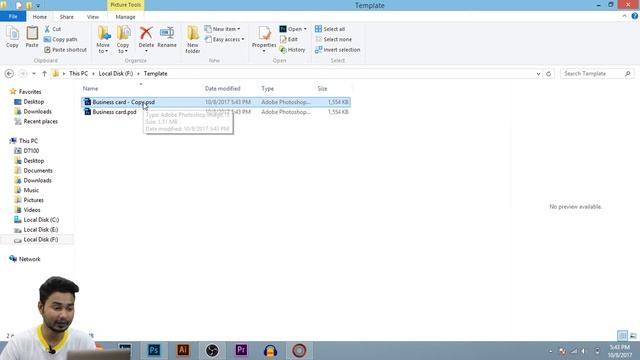Switch to details view icon at bottom right
The height and width of the screenshot is (360, 640).
point(622,336)
